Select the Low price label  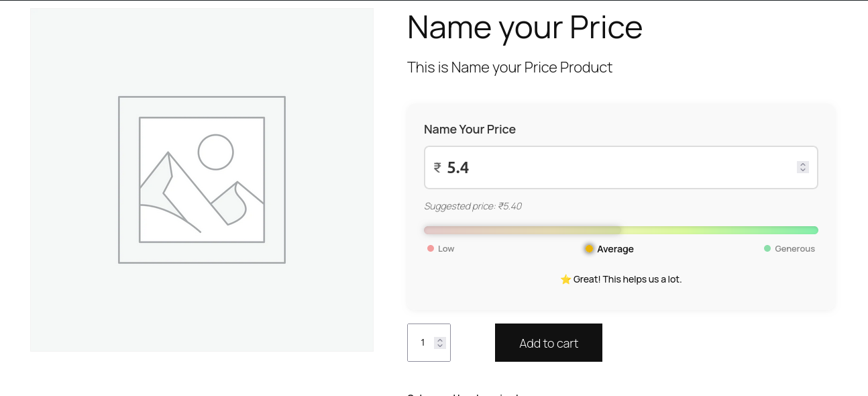tap(446, 248)
